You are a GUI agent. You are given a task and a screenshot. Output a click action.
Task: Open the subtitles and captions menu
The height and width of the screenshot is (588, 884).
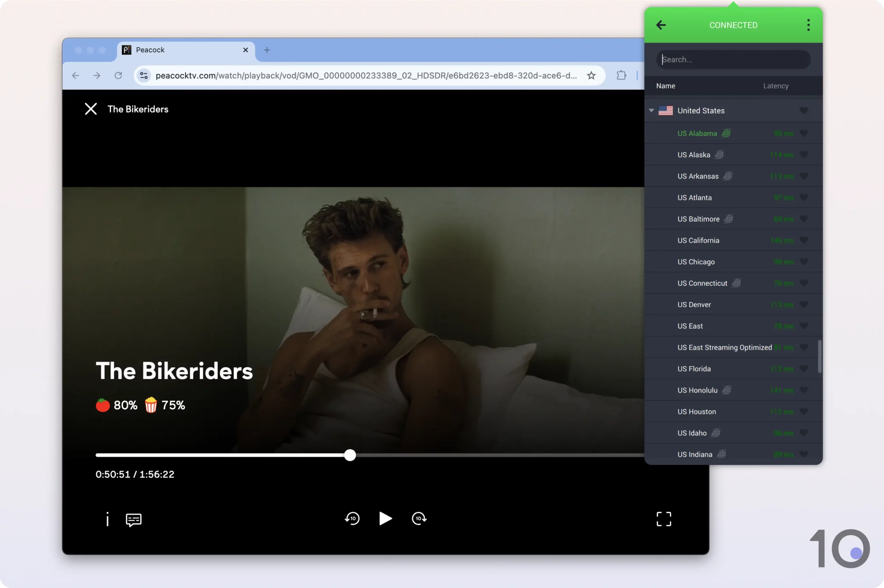134,520
